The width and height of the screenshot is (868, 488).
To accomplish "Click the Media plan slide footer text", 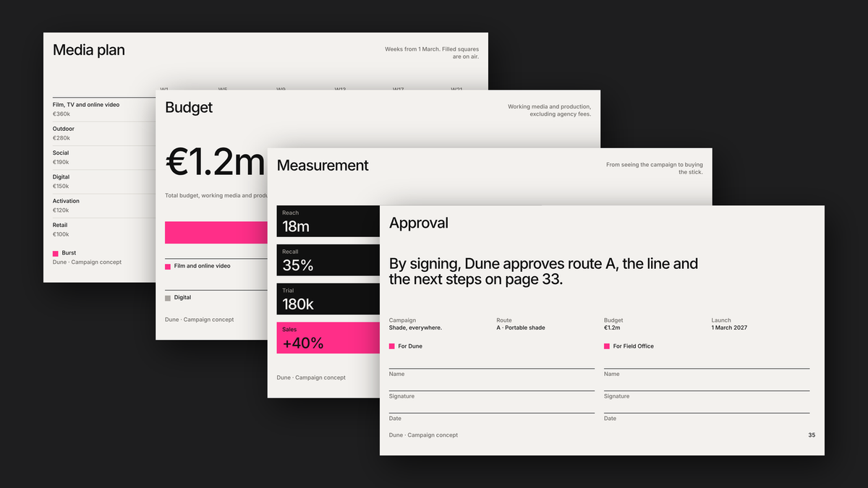I will click(x=88, y=262).
